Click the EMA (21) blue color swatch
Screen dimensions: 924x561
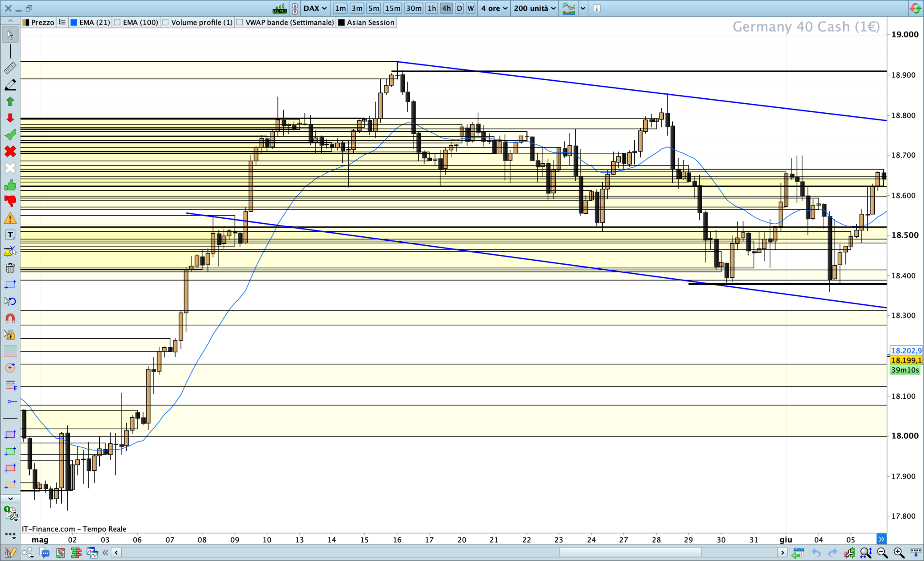(x=74, y=23)
